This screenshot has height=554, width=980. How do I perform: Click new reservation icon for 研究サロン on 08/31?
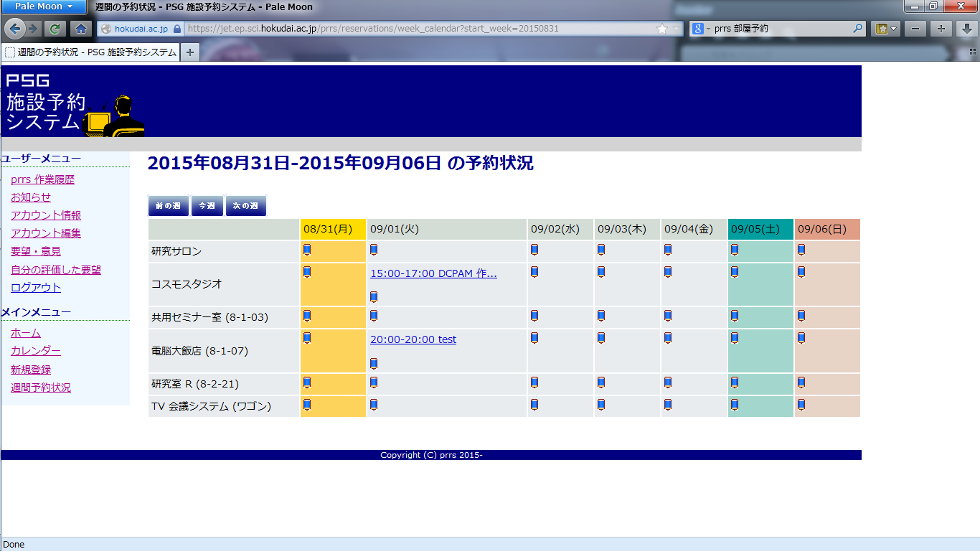307,250
